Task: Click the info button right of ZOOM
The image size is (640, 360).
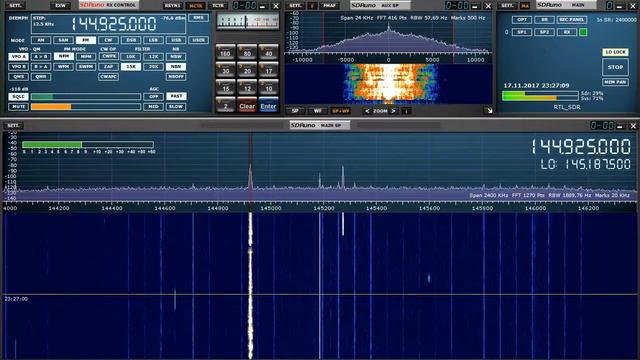Action: coord(407,111)
